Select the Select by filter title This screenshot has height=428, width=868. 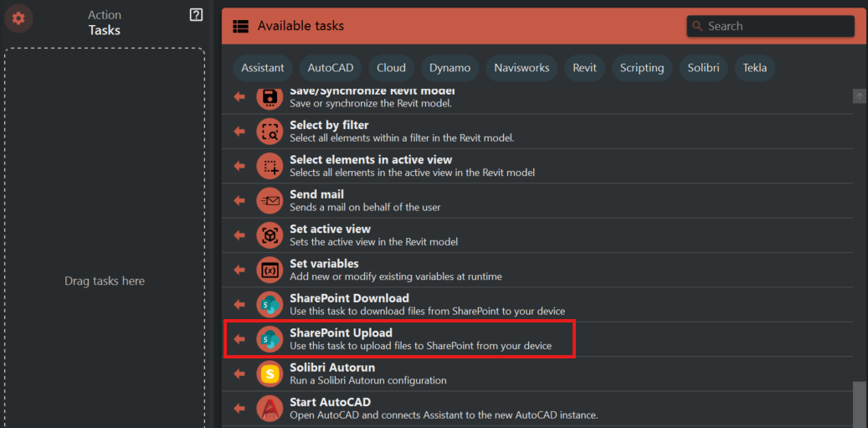tap(329, 125)
